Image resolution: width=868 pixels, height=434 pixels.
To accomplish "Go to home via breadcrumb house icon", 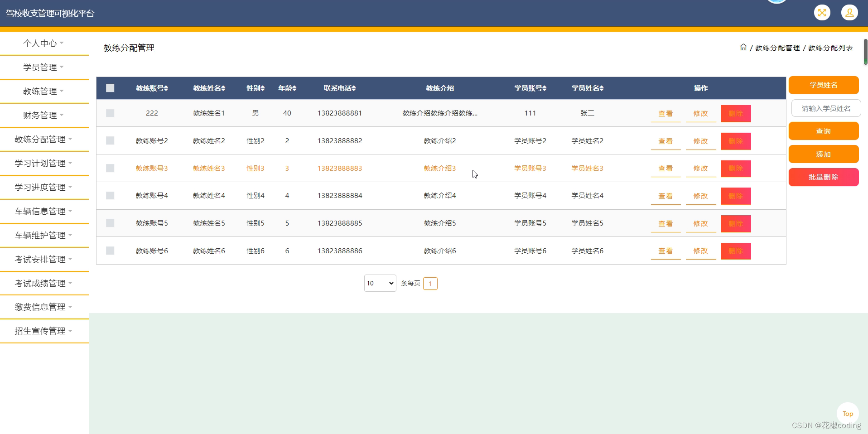I will (743, 47).
